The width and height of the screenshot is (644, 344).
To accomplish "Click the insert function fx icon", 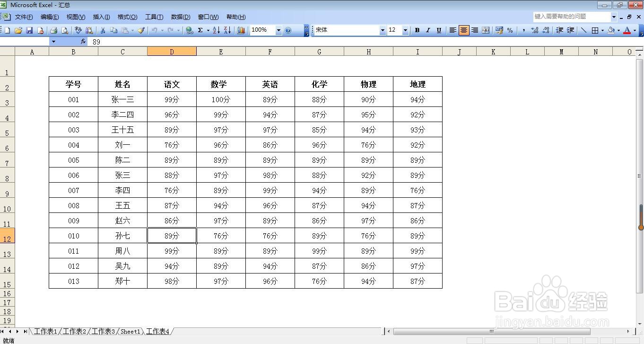I will pos(83,41).
